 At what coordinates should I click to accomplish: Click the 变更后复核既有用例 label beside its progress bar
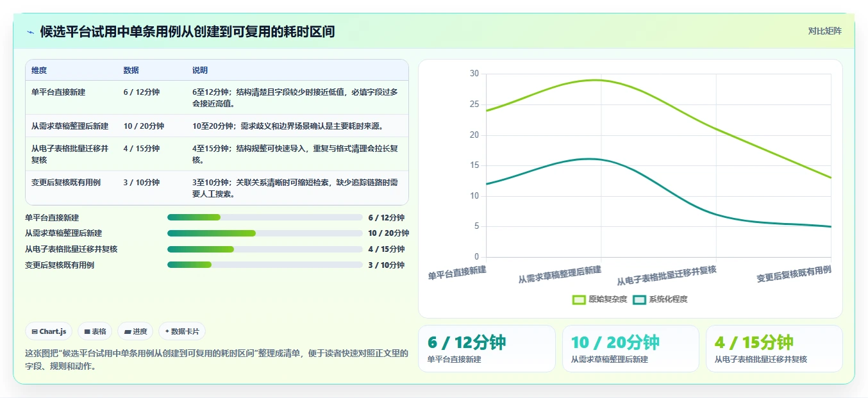[60, 265]
